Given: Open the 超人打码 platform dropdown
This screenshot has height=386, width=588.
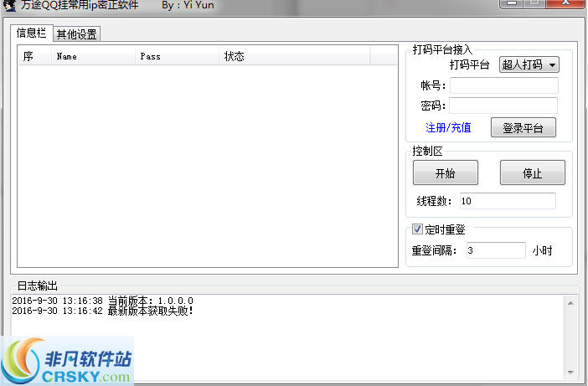Looking at the screenshot, I should tap(529, 64).
